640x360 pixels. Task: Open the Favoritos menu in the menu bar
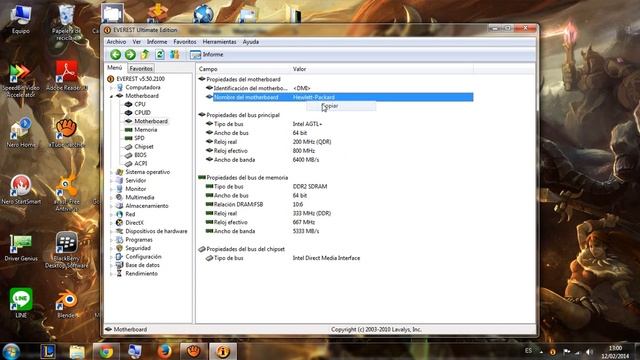[x=184, y=42]
